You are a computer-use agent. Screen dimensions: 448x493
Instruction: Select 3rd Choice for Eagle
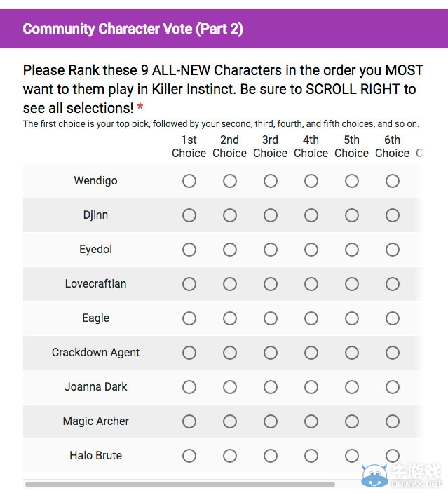[271, 318]
